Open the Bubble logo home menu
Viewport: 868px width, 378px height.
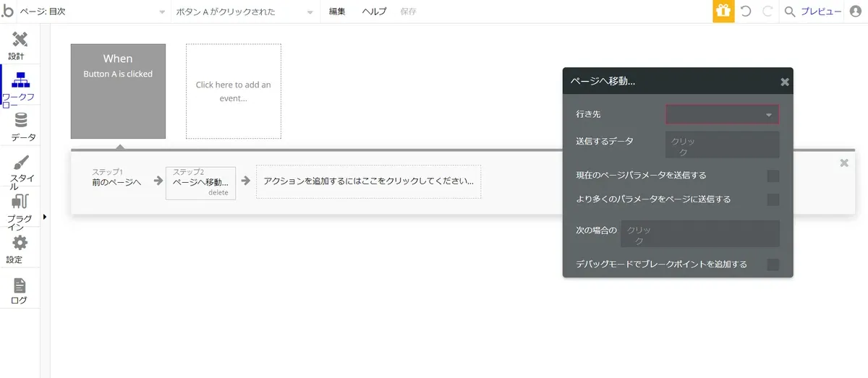(7, 12)
